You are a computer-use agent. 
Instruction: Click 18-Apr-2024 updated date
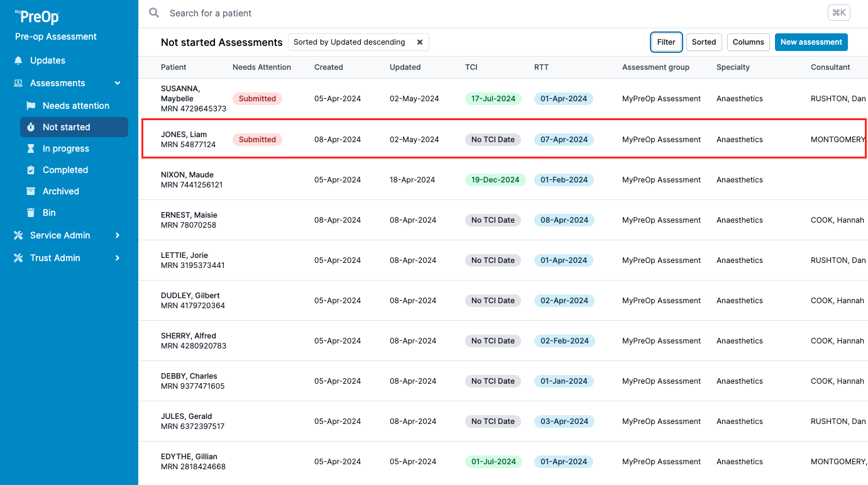click(412, 180)
